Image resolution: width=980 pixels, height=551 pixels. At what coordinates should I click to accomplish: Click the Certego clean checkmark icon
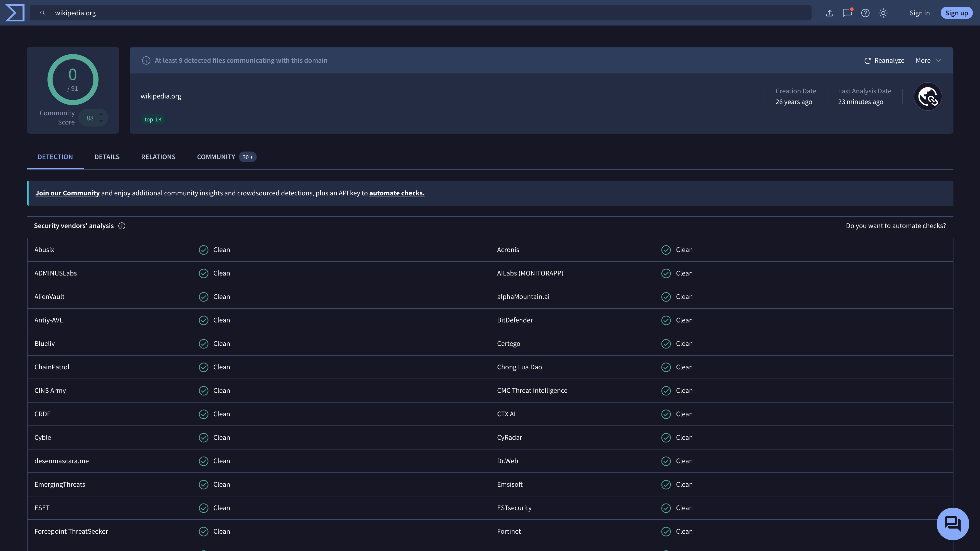666,344
